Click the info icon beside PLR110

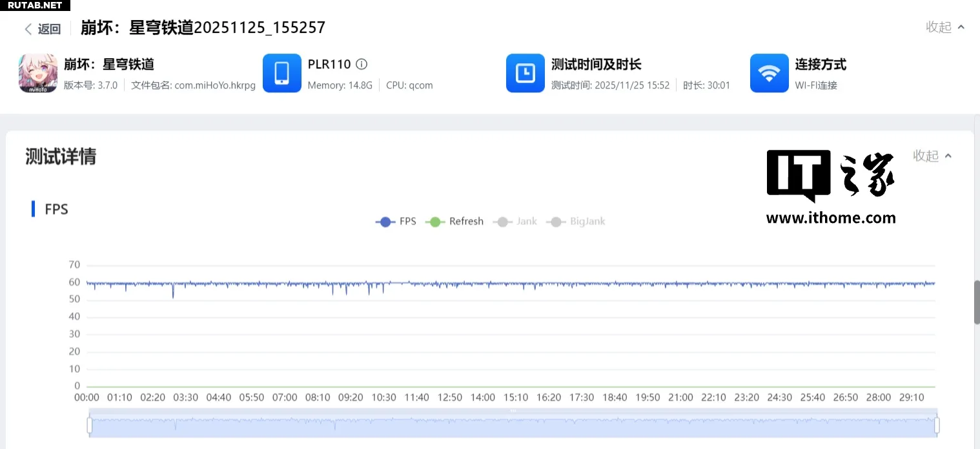point(362,64)
